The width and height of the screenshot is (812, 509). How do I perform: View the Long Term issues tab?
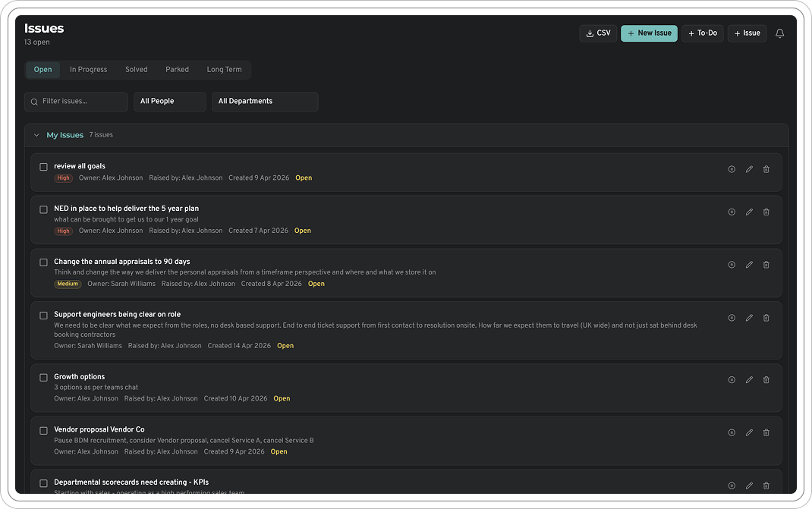click(x=224, y=69)
